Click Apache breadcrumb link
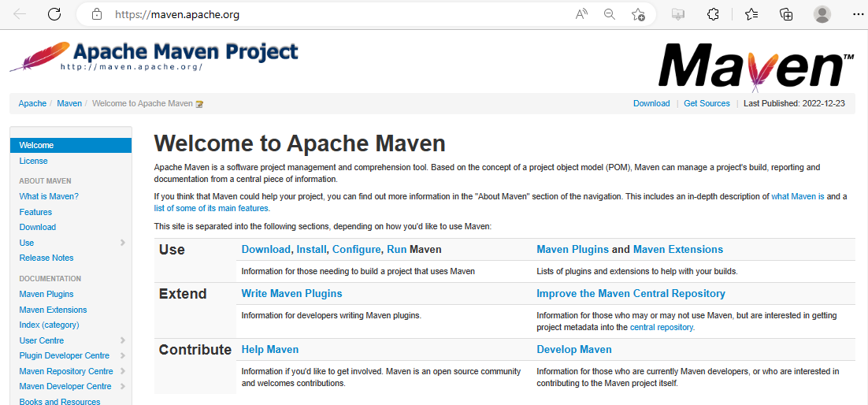This screenshot has height=405, width=868. pyautogui.click(x=32, y=103)
